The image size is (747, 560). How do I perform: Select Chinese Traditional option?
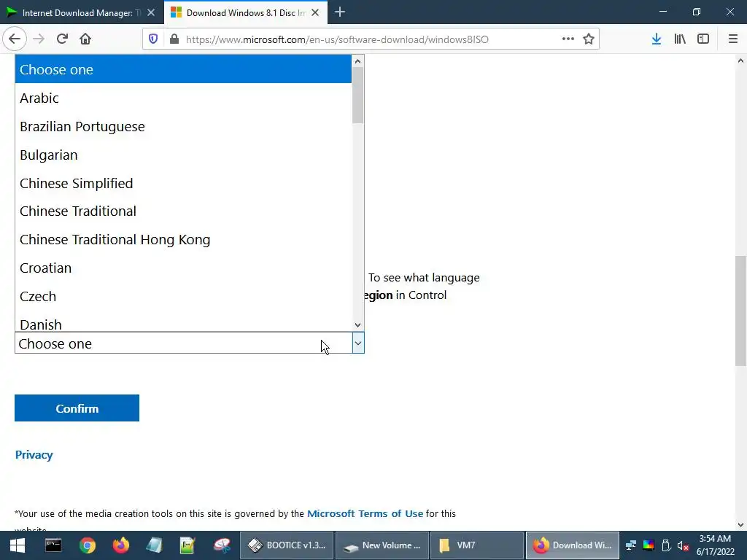[x=183, y=211]
